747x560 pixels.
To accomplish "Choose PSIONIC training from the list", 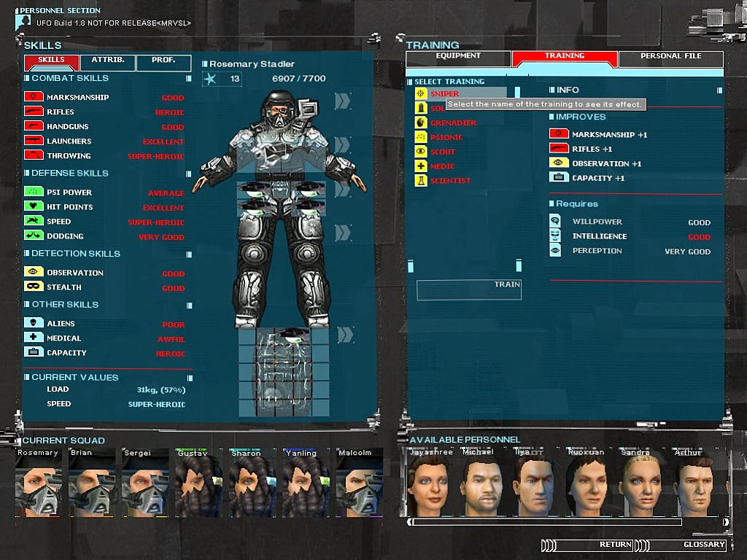I will tap(446, 138).
